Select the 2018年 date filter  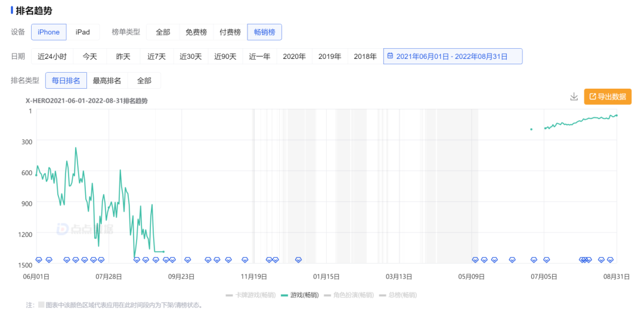365,57
